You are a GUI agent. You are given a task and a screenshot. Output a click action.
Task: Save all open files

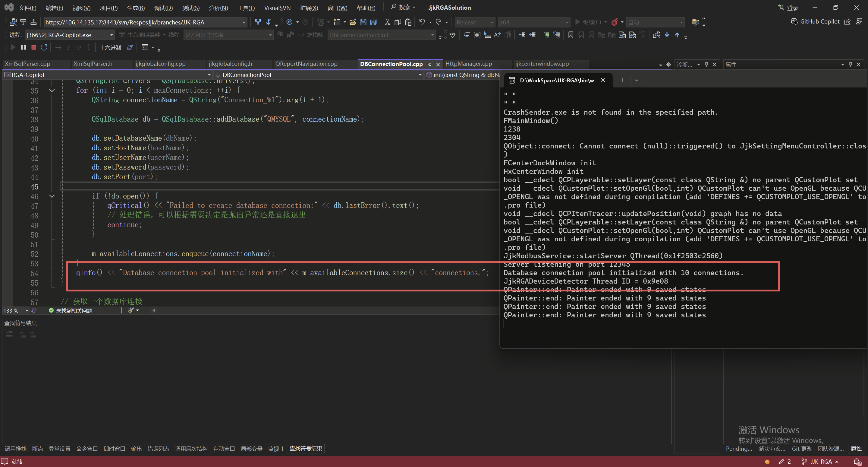click(x=373, y=22)
